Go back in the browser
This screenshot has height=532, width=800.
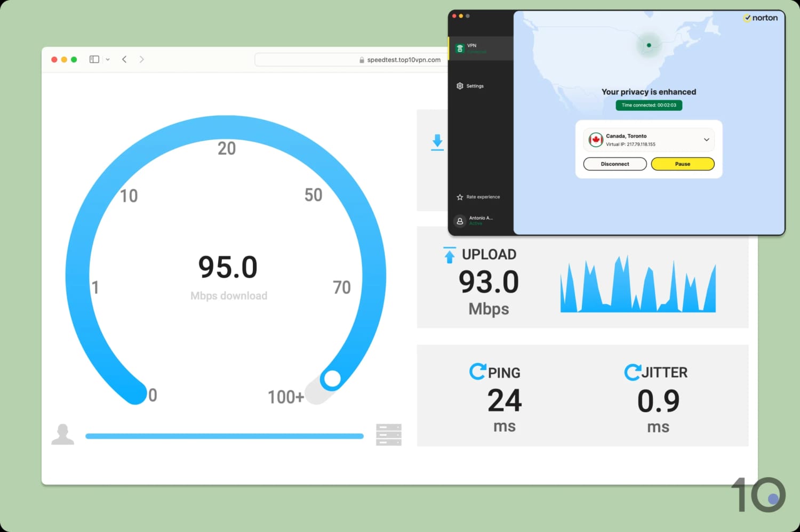point(124,59)
